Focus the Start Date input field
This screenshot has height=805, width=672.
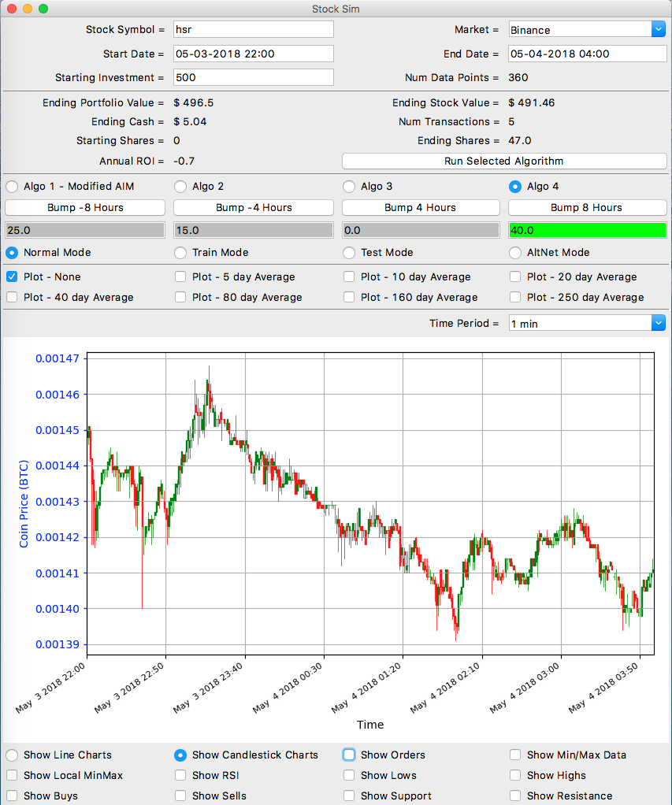coord(254,54)
